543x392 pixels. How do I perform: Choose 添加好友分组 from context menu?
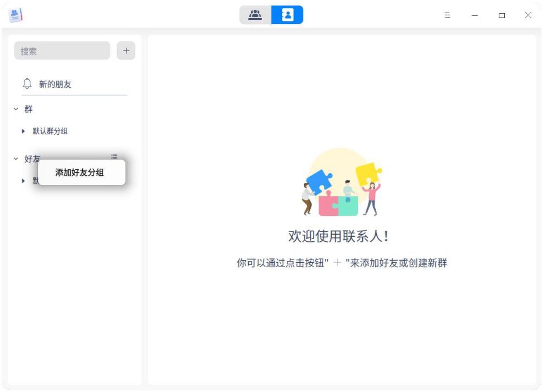[x=82, y=173]
